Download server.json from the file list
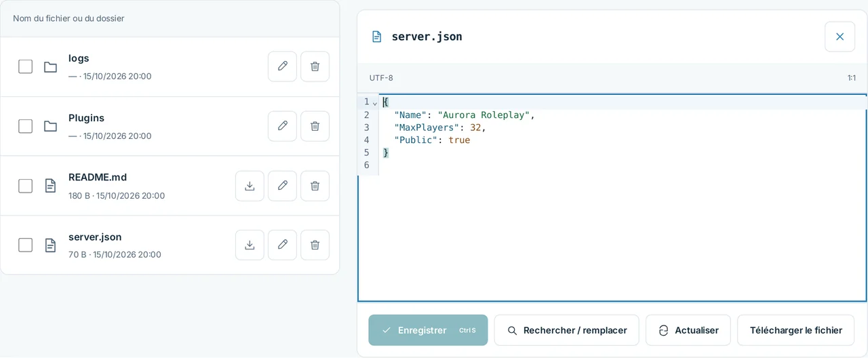Viewport: 868px width, 358px height. [250, 245]
